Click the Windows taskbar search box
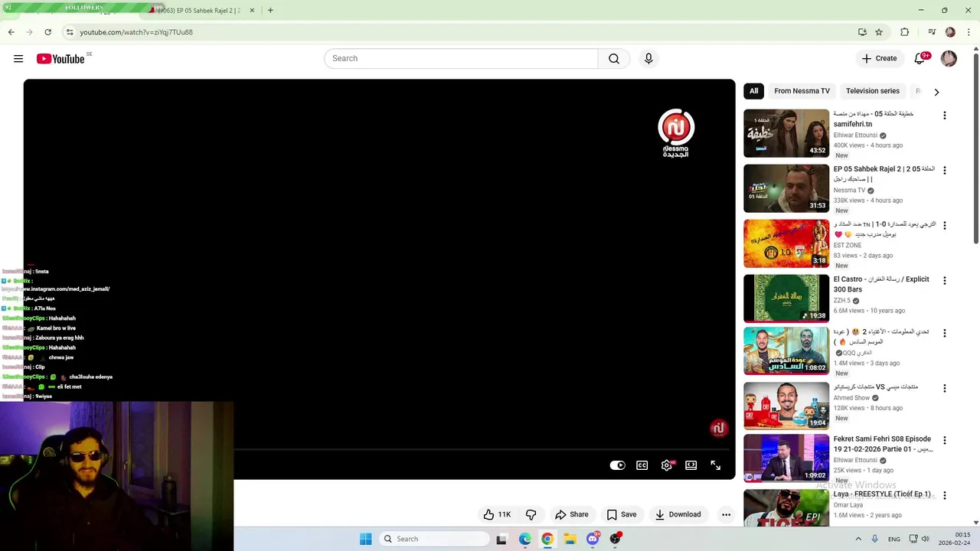Image resolution: width=980 pixels, height=551 pixels. click(434, 539)
